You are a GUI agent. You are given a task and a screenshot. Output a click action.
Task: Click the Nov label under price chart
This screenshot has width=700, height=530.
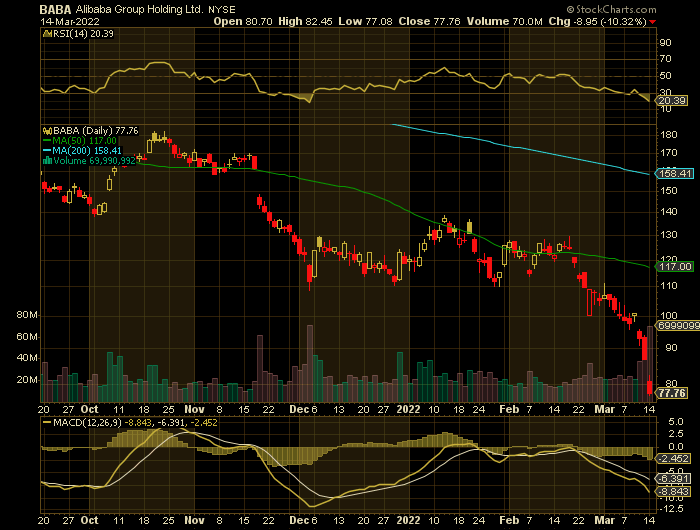click(x=194, y=409)
